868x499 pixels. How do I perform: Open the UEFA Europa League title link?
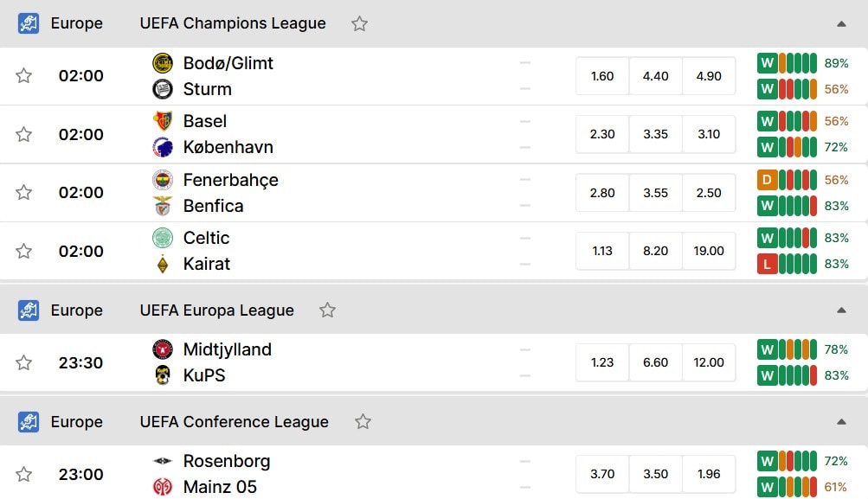(217, 310)
